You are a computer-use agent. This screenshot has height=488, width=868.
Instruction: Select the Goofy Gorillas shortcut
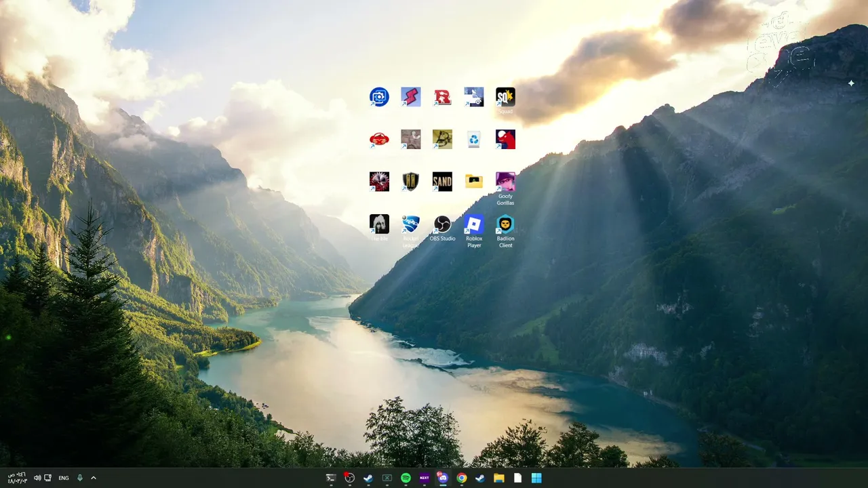tap(505, 188)
